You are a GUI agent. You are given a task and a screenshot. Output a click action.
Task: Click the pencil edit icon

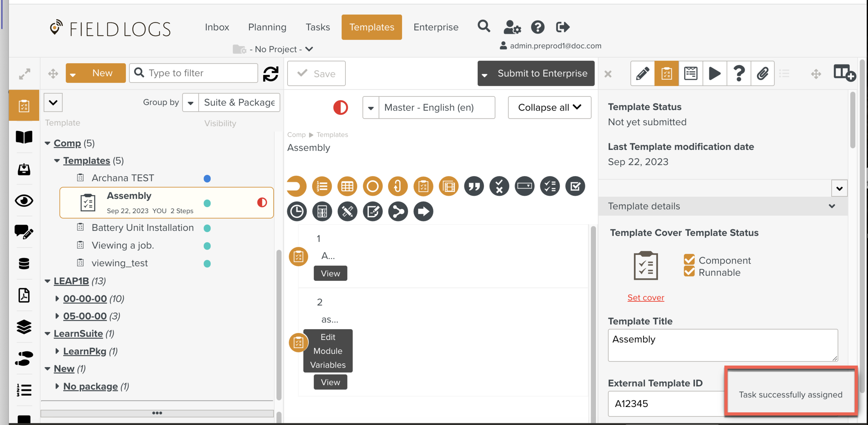(642, 73)
